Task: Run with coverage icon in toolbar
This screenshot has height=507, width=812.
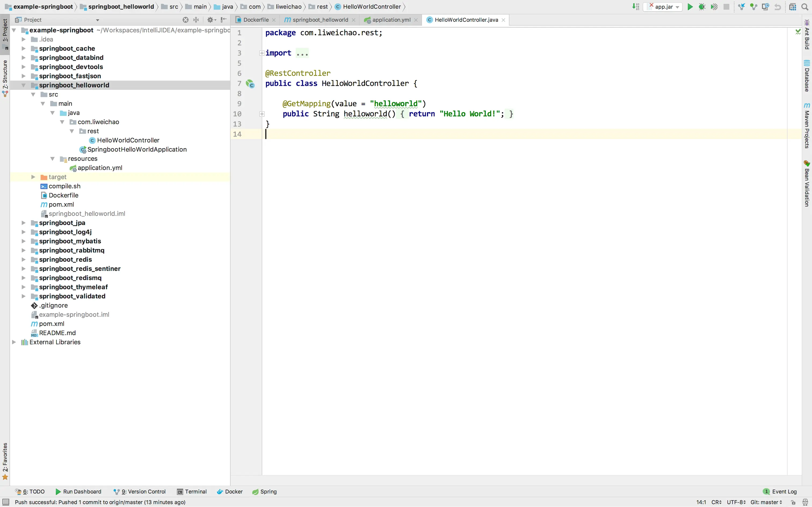Action: point(714,7)
